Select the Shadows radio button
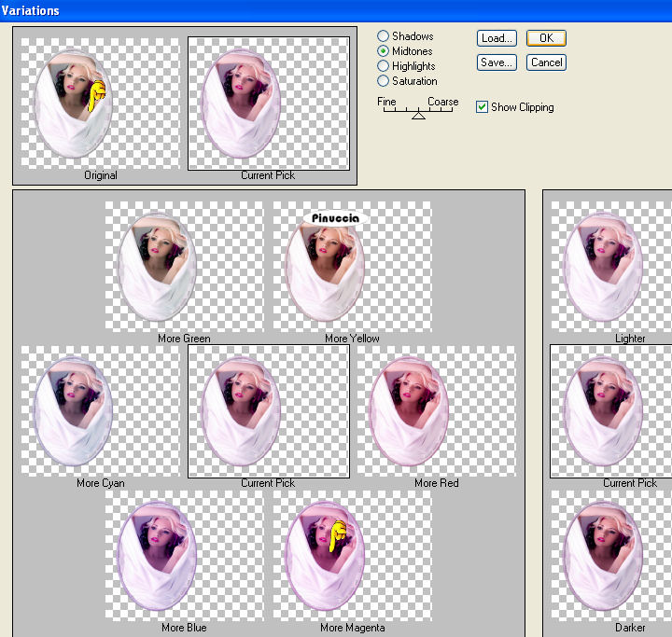The image size is (672, 637). [384, 36]
